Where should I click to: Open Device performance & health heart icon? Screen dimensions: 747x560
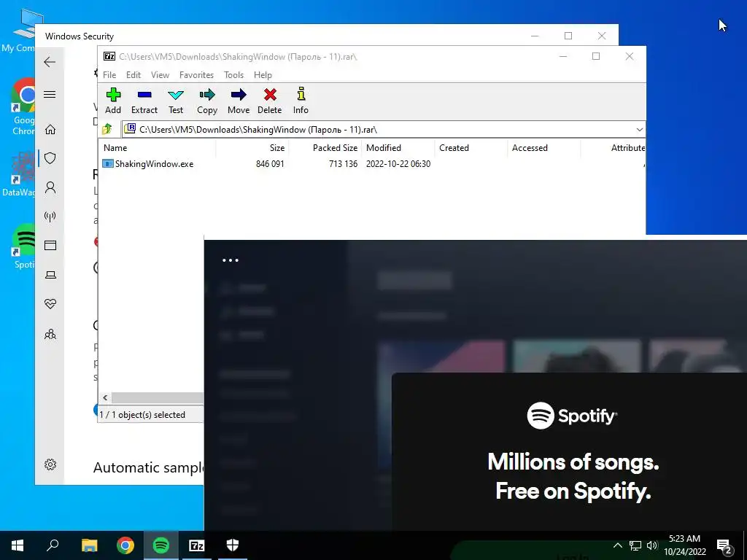(50, 304)
